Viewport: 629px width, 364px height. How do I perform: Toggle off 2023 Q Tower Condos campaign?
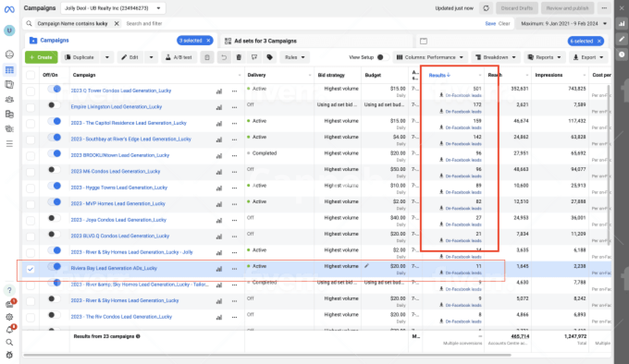[54, 89]
